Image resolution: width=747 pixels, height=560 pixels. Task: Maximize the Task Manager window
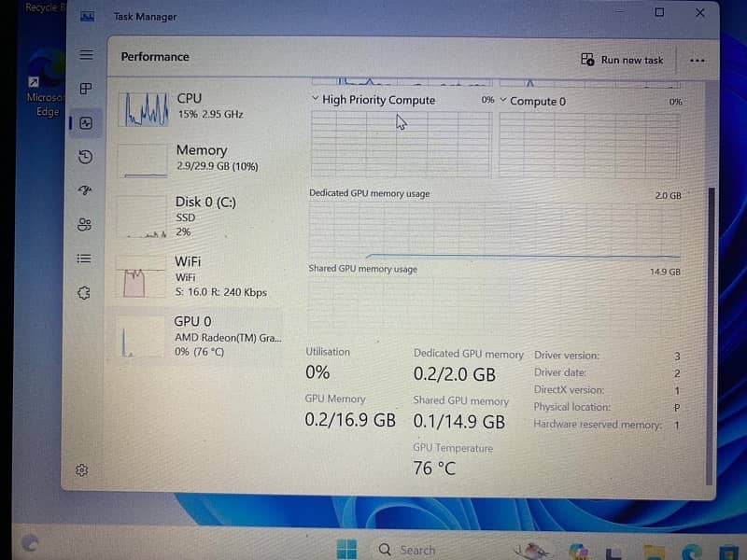coord(659,12)
